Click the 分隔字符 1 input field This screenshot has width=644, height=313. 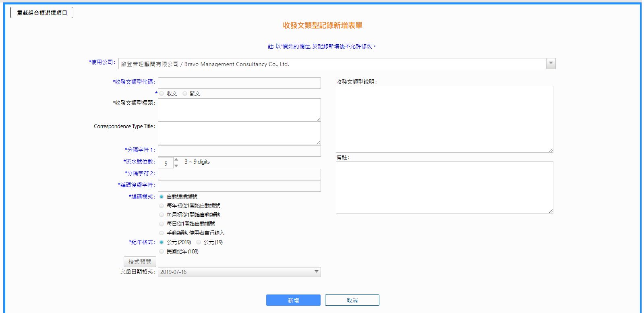click(239, 151)
